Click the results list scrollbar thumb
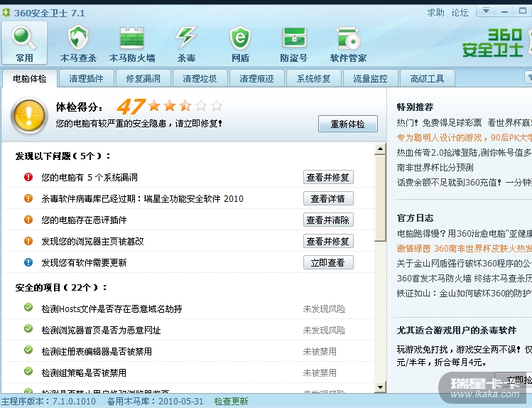 [380, 198]
